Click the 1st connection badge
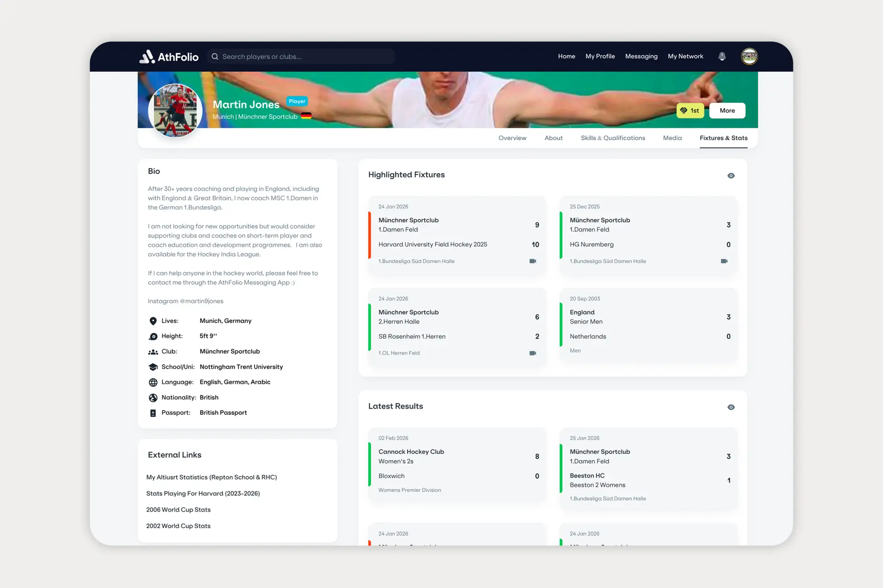 [x=690, y=110]
